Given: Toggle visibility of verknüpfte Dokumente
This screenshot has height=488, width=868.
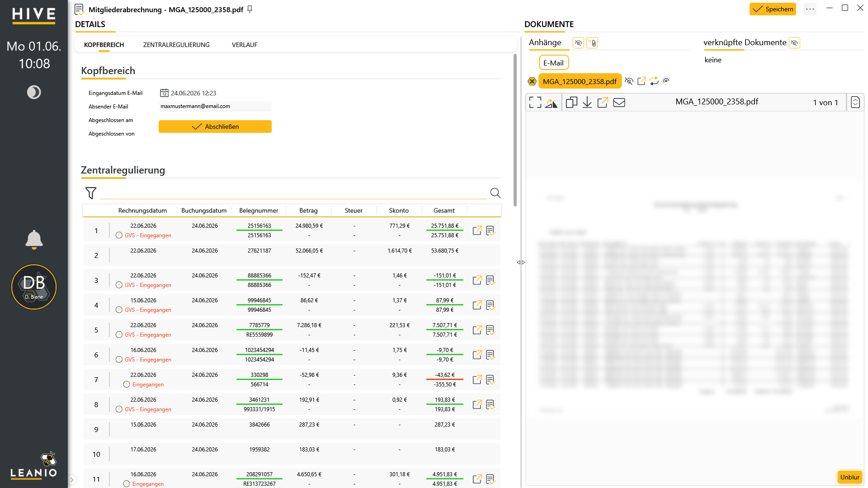Looking at the screenshot, I should coord(794,43).
